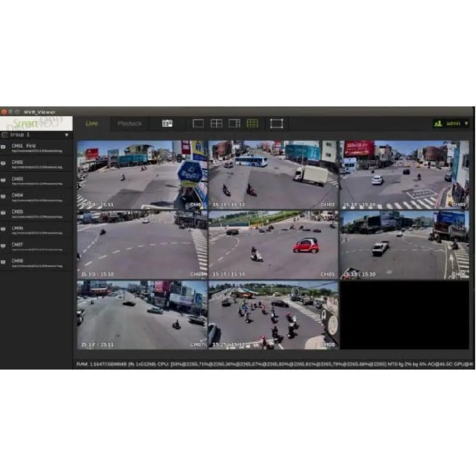Select the CH07 video feed
Viewport: 476px width, 476px height.
click(x=142, y=315)
